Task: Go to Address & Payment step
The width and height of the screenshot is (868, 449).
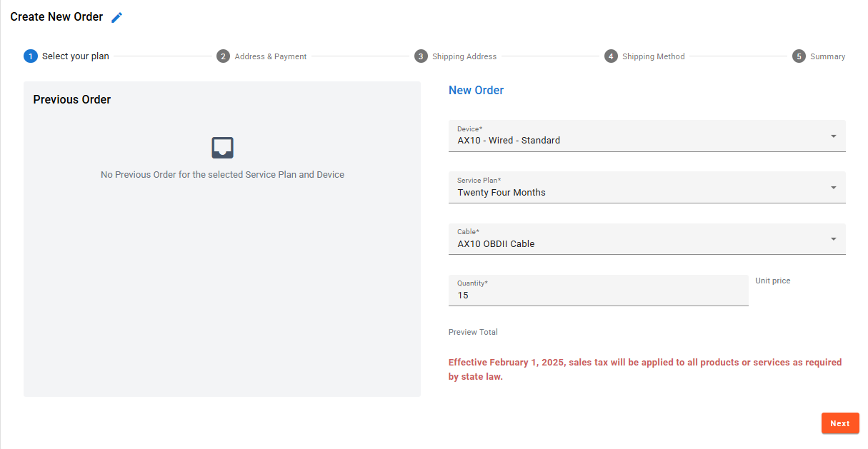Action: tap(271, 56)
